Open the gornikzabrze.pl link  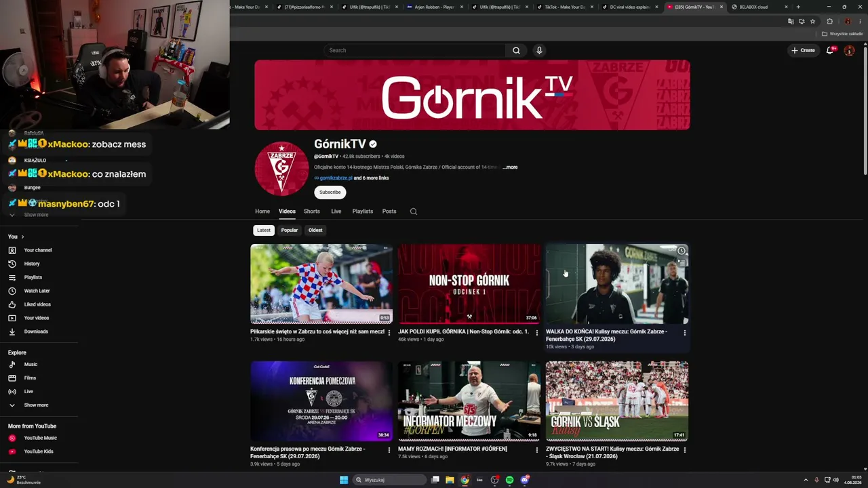coord(336,178)
